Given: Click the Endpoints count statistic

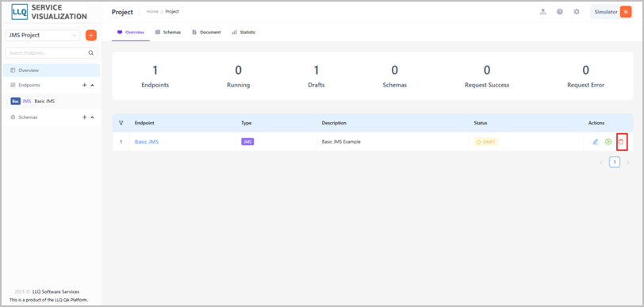Looking at the screenshot, I should 155,76.
